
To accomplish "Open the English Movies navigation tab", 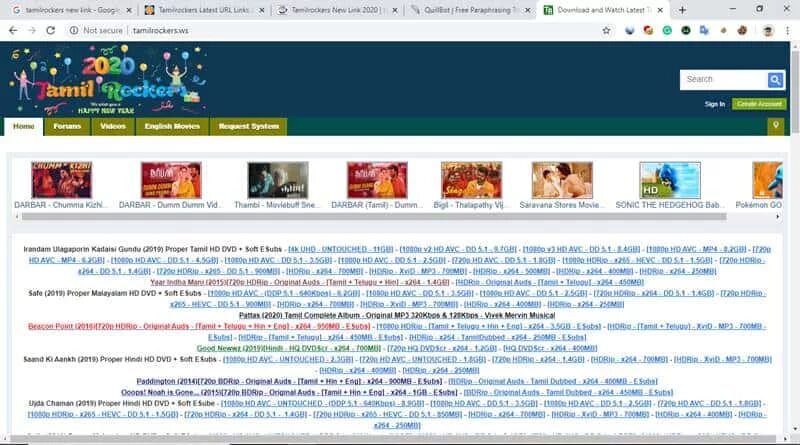I will point(172,127).
